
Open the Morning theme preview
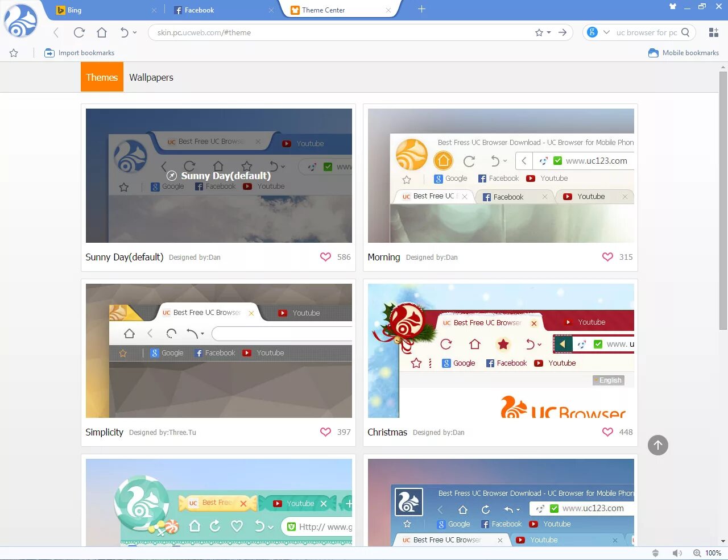click(x=501, y=176)
